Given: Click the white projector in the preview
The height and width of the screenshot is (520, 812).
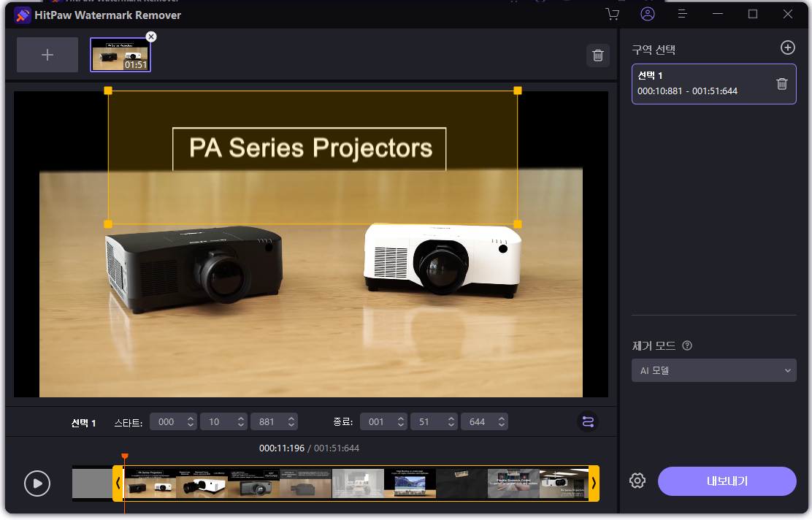Looking at the screenshot, I should pyautogui.click(x=443, y=259).
